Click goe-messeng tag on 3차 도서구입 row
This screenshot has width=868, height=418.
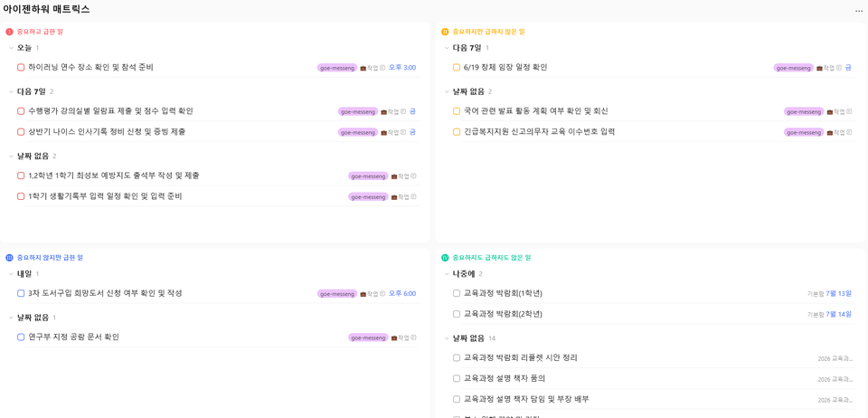click(x=337, y=293)
